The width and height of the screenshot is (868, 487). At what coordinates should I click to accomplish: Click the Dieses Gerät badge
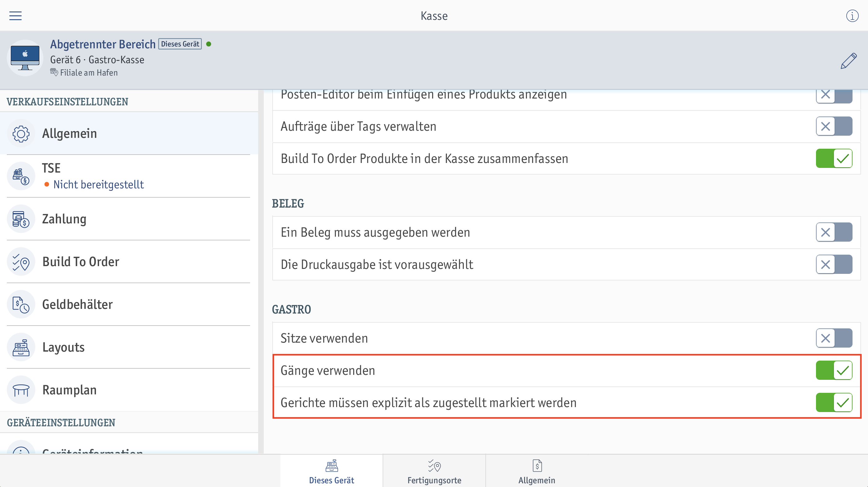click(180, 44)
